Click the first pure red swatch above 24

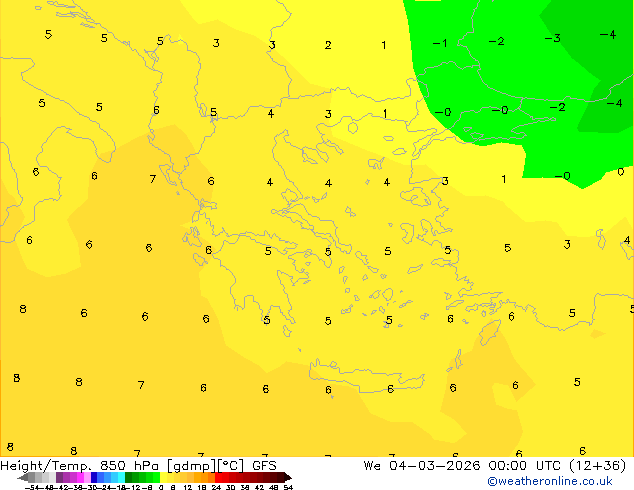click(x=218, y=477)
